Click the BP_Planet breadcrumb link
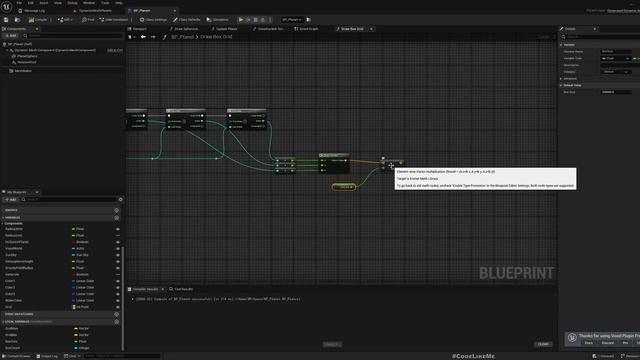Image resolution: width=640 pixels, height=360 pixels. tap(182, 37)
